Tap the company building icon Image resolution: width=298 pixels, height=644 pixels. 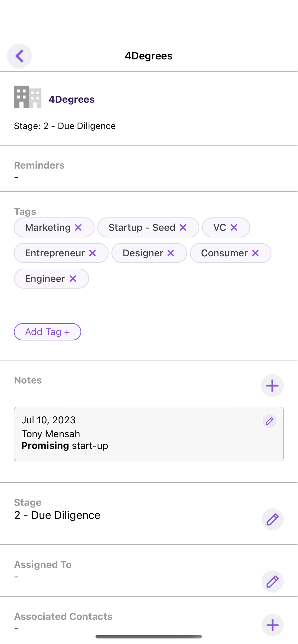[28, 97]
